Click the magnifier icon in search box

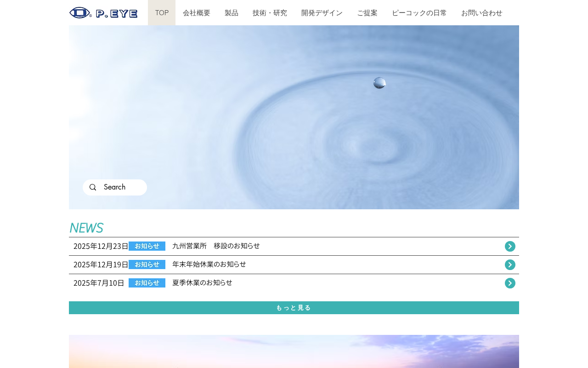point(93,187)
